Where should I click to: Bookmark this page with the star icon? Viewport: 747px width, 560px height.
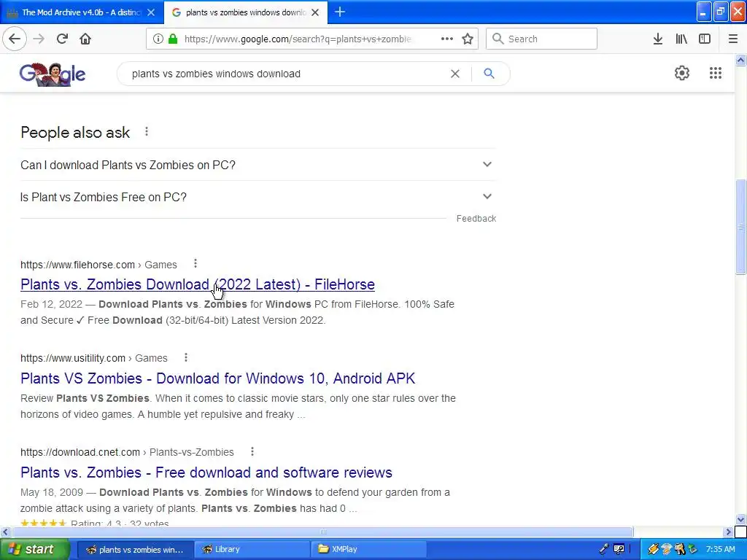coord(468,39)
